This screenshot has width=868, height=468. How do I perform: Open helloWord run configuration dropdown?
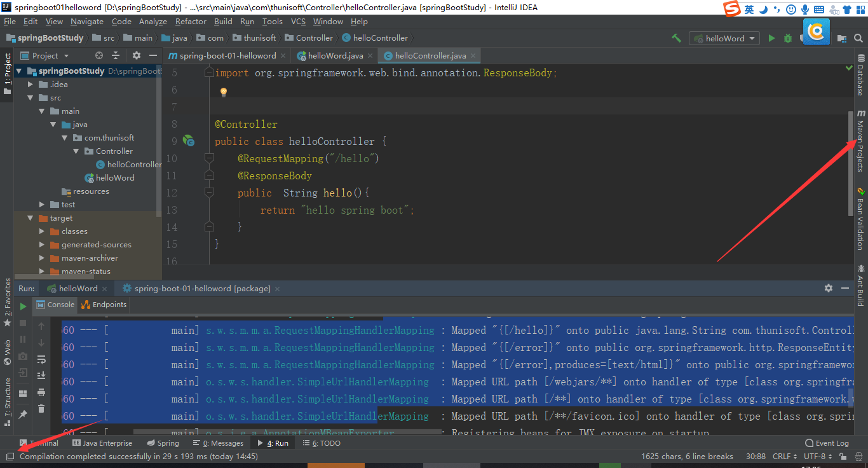[x=724, y=38]
